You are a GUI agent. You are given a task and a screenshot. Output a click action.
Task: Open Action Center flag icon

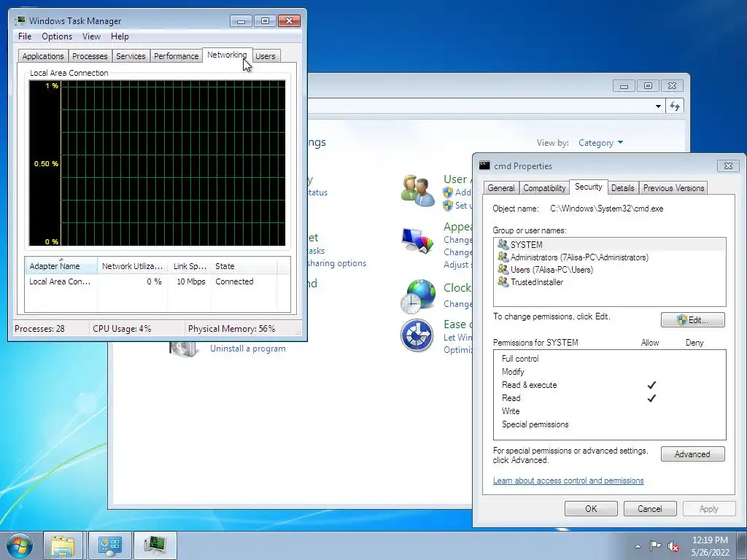[656, 546]
